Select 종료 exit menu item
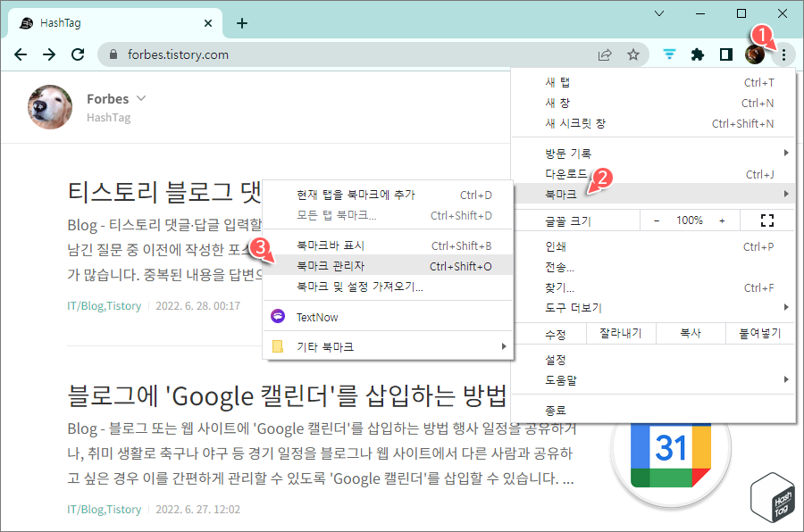 [x=653, y=410]
